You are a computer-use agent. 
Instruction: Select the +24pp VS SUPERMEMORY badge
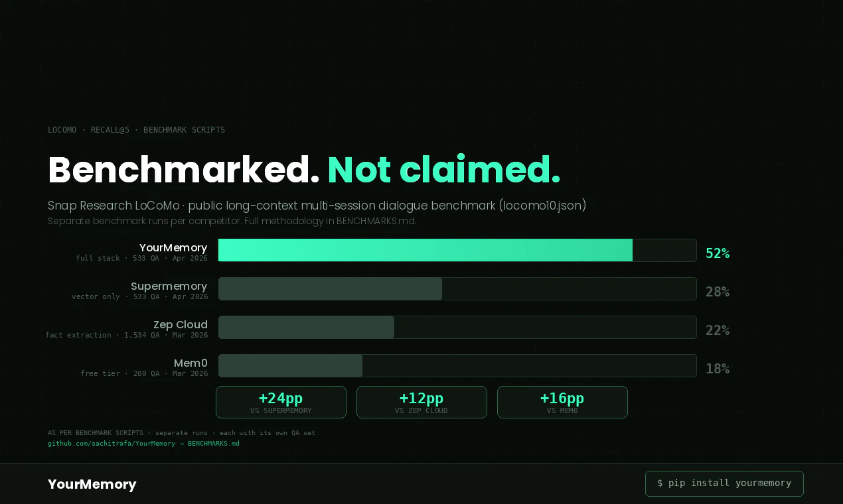pyautogui.click(x=281, y=402)
